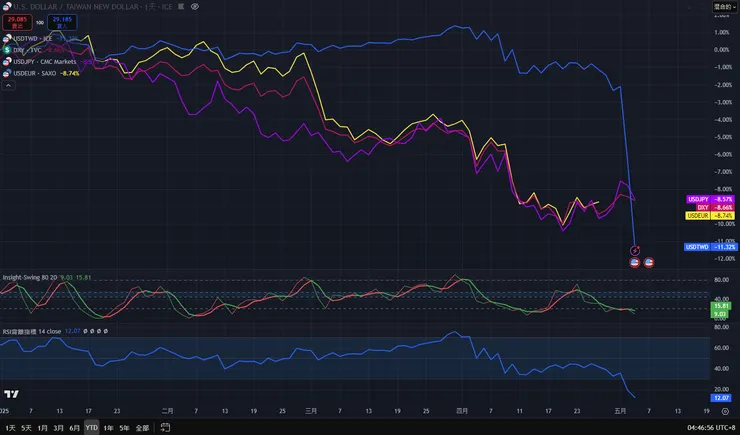Click the green DXY dollar icon in the legend

pos(7,50)
